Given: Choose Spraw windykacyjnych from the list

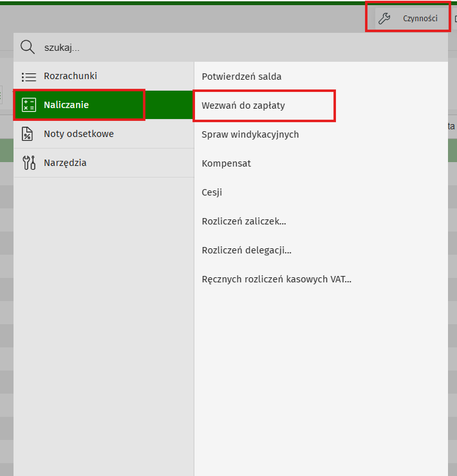Looking at the screenshot, I should click(x=250, y=134).
